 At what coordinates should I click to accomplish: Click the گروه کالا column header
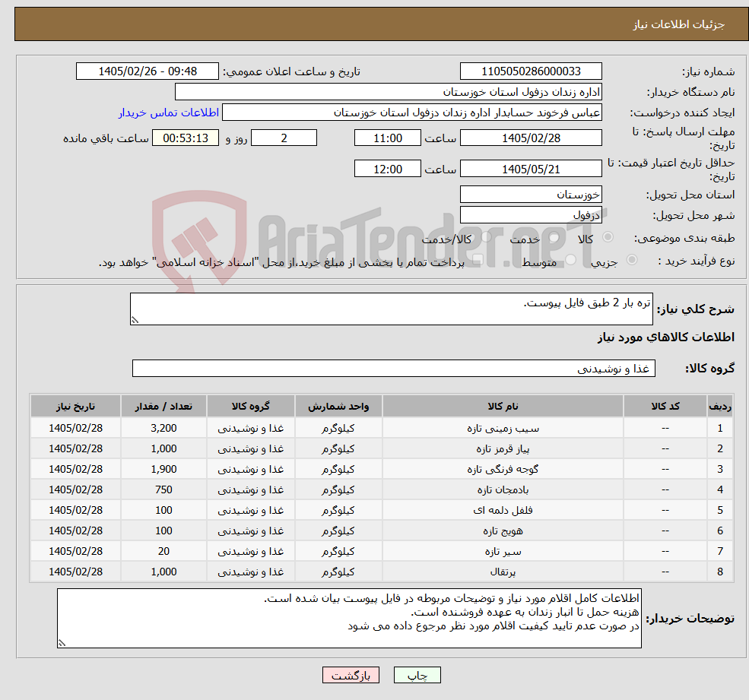tap(251, 407)
